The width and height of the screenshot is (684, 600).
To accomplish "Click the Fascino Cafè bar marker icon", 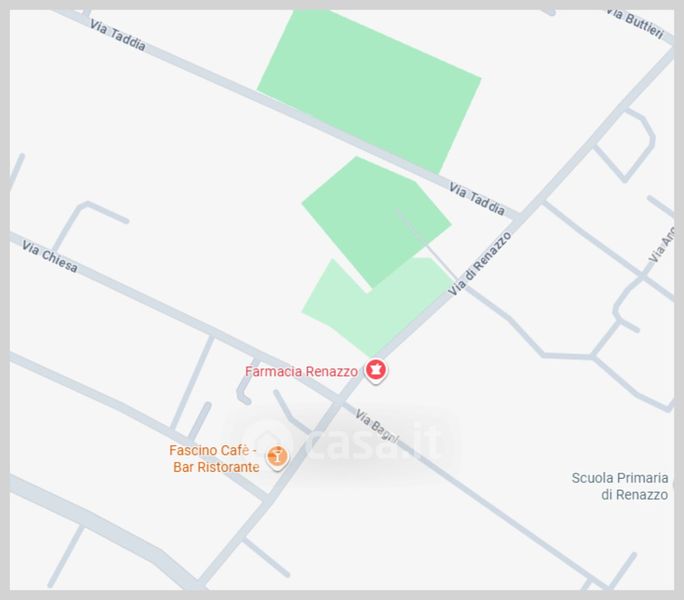I will [277, 457].
